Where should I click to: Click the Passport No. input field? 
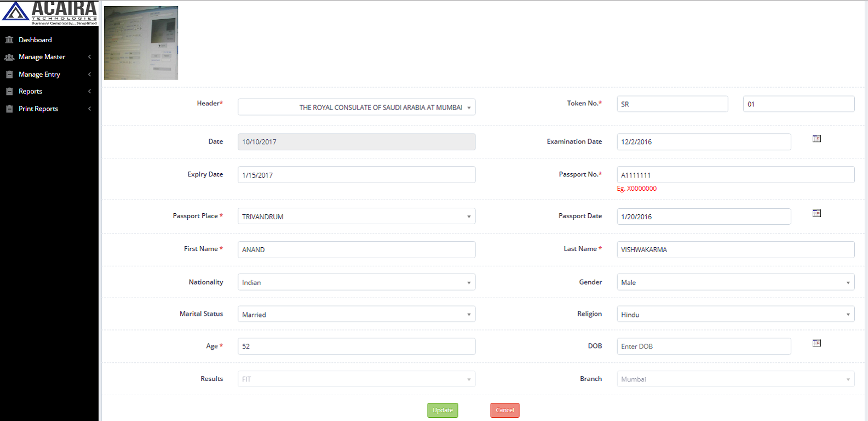pos(735,175)
